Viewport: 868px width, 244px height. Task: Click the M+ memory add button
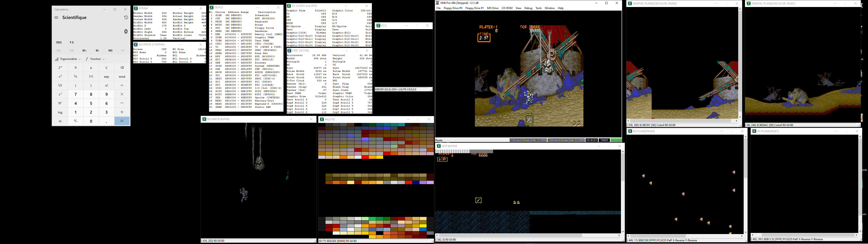point(84,50)
